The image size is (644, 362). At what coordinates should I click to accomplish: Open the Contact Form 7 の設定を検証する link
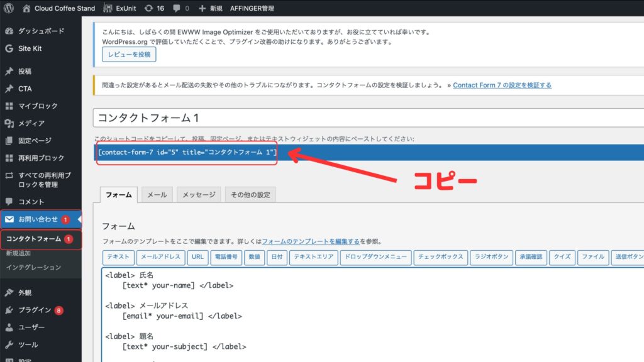click(x=502, y=85)
